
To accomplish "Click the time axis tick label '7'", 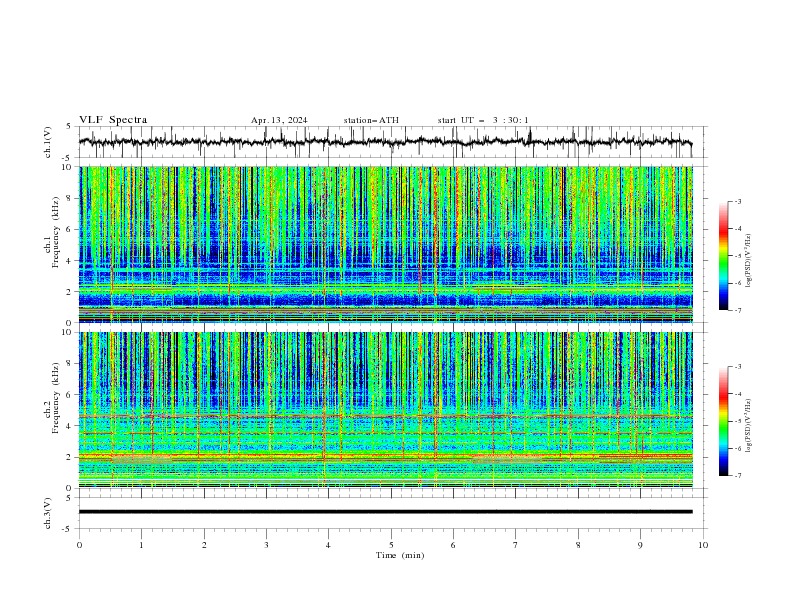I will tap(516, 545).
